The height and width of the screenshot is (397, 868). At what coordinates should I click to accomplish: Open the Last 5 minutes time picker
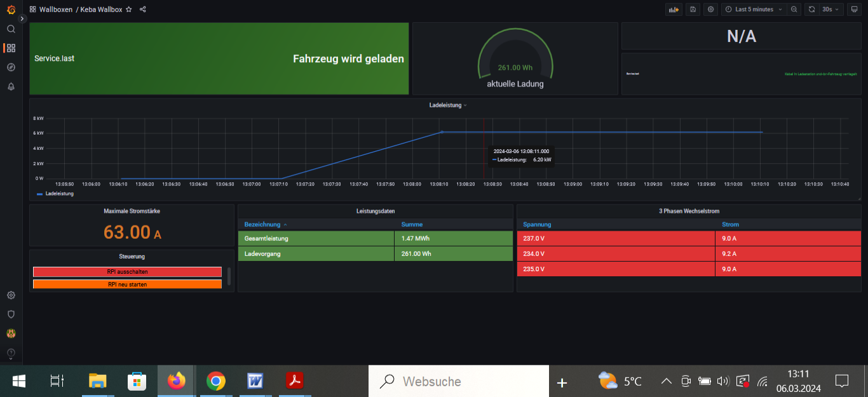point(754,10)
